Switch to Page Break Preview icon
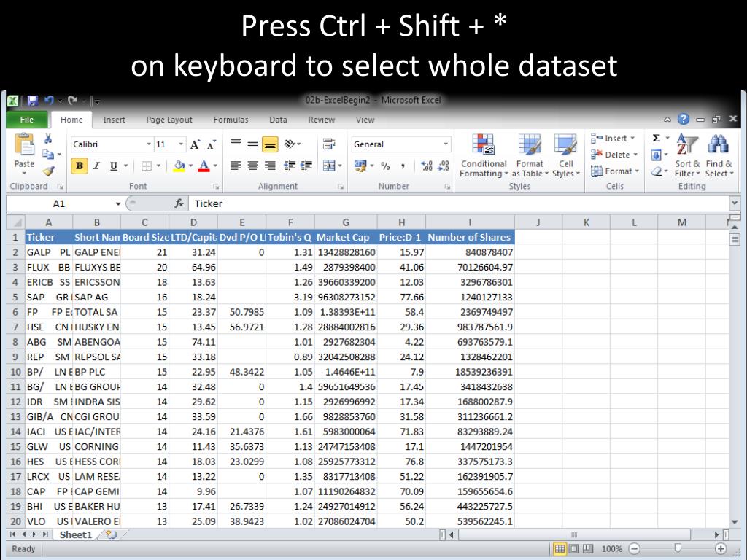The width and height of the screenshot is (747, 560). 589,549
